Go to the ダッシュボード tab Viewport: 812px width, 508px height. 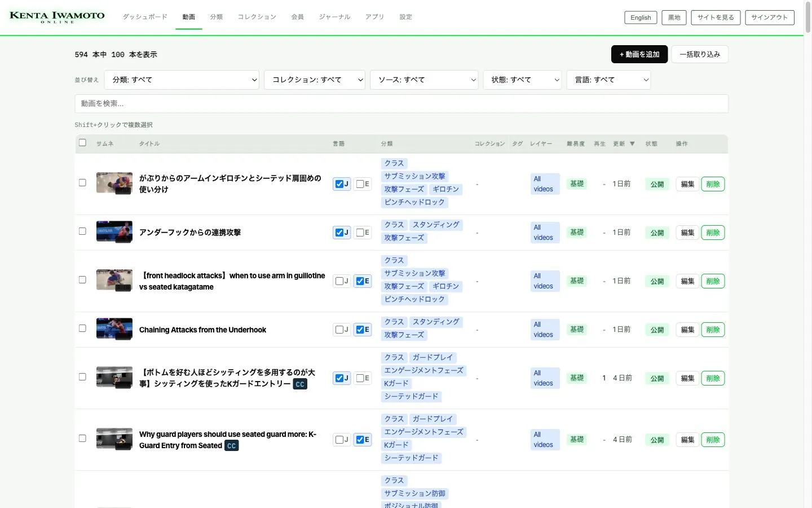coord(145,17)
